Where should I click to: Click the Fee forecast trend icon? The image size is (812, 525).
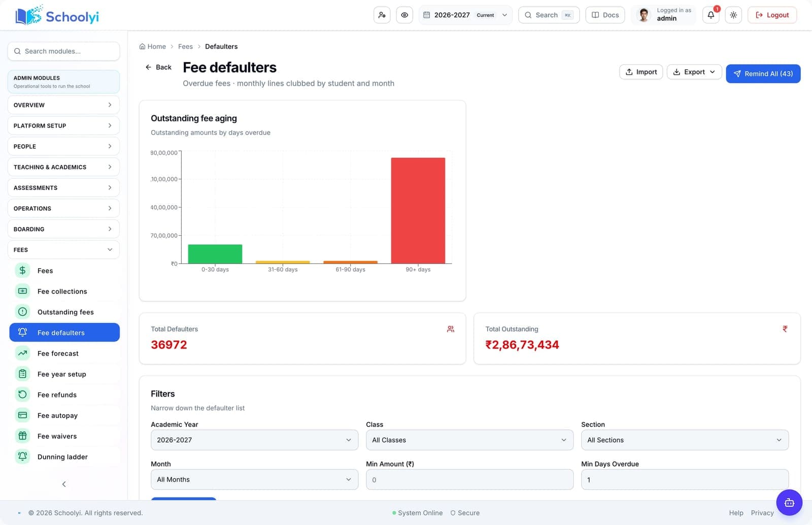click(x=22, y=353)
